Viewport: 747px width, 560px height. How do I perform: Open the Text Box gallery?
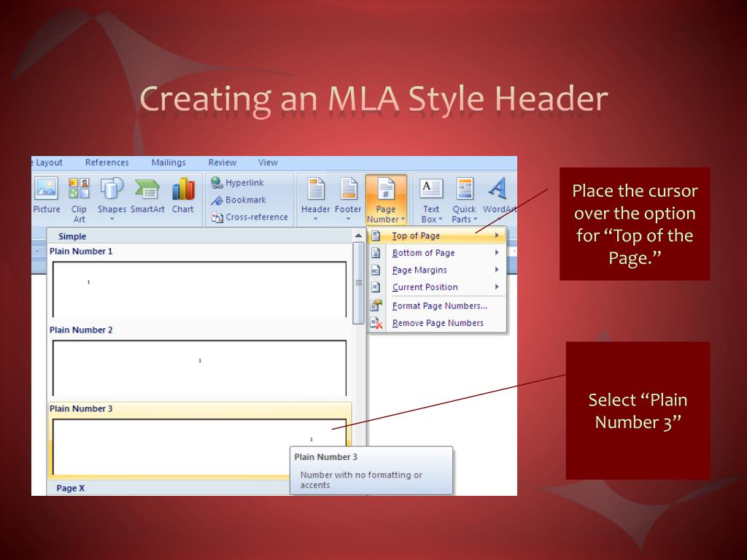coord(431,200)
